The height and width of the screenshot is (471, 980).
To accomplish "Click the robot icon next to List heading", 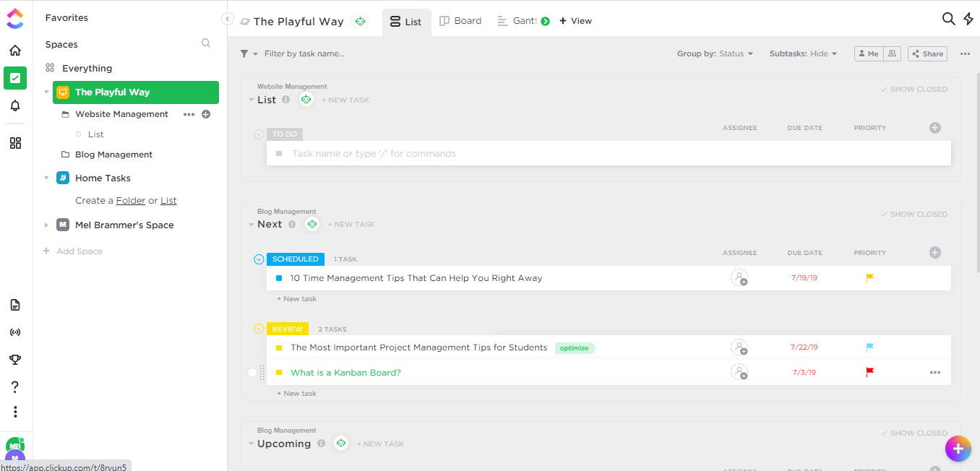I will click(306, 100).
